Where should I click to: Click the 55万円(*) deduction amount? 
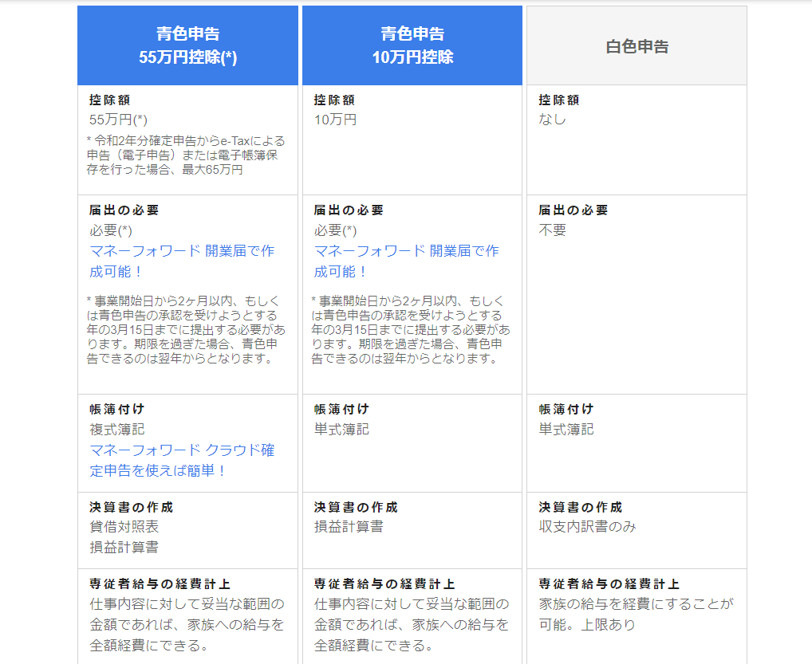click(x=119, y=120)
